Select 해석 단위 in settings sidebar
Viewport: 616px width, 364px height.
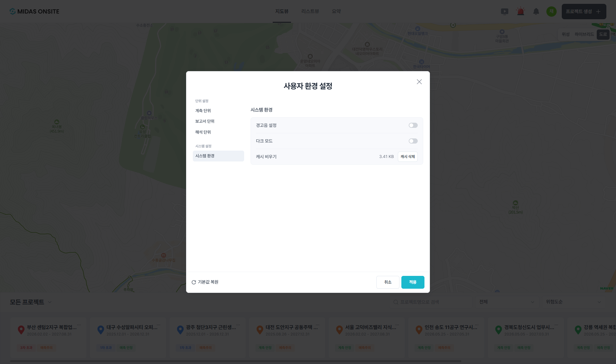(218, 132)
